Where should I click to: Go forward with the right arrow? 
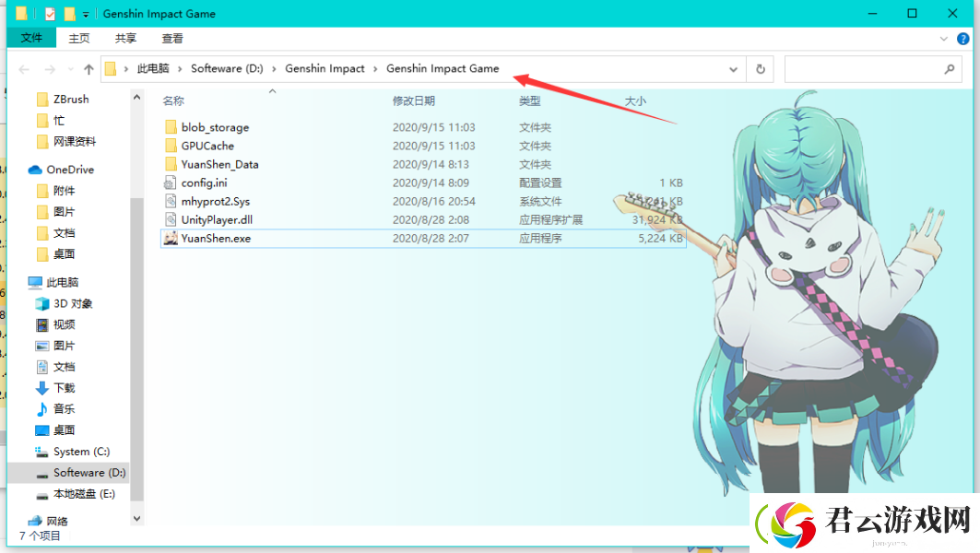[x=50, y=69]
